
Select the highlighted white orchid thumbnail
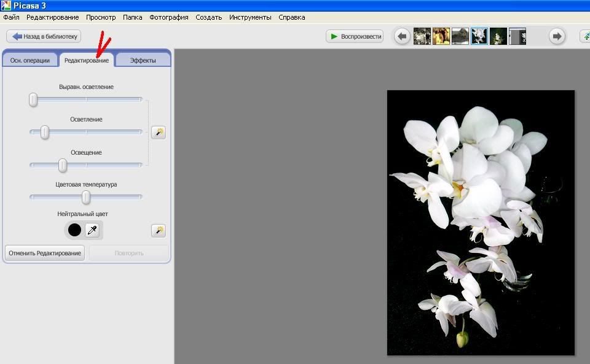479,37
